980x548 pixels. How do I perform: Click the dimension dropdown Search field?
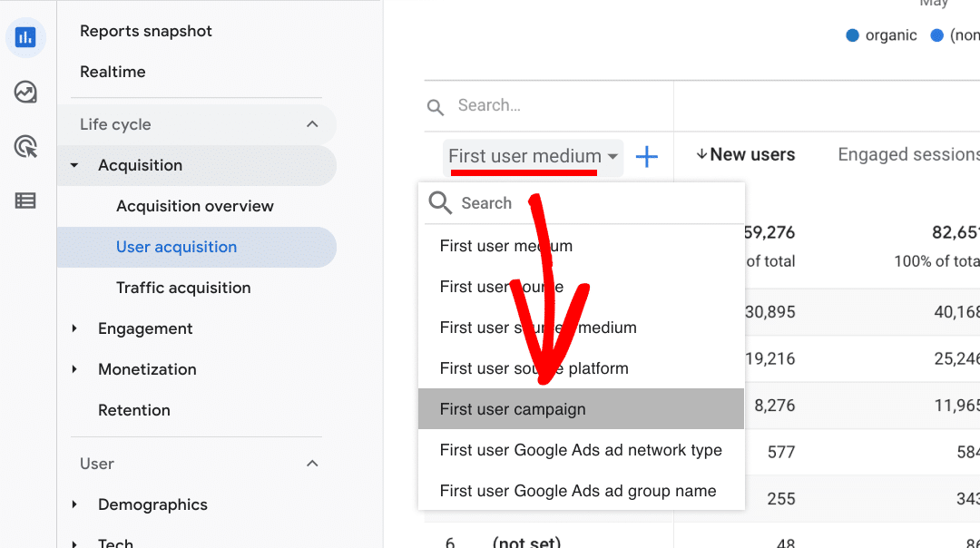click(581, 203)
